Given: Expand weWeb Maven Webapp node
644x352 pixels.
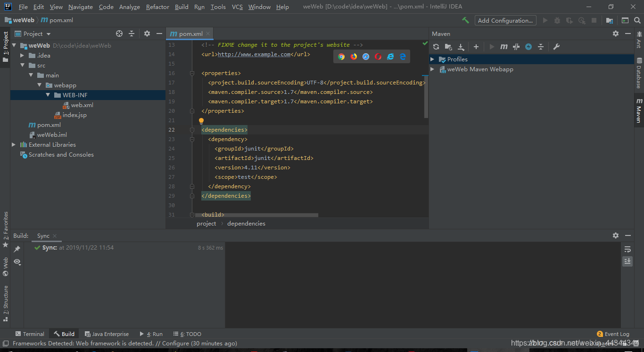Looking at the screenshot, I should pyautogui.click(x=432, y=69).
